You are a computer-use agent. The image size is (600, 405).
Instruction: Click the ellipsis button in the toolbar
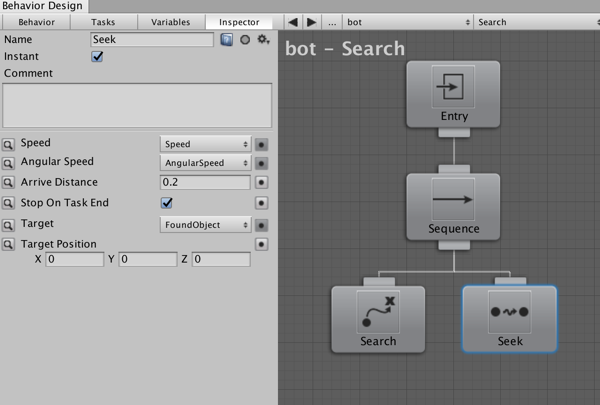pyautogui.click(x=332, y=22)
